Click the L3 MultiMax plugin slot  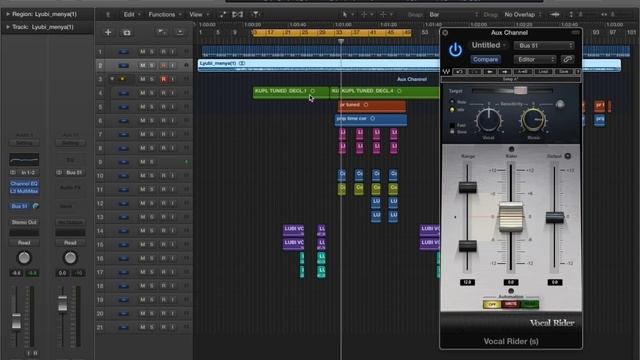(x=24, y=191)
